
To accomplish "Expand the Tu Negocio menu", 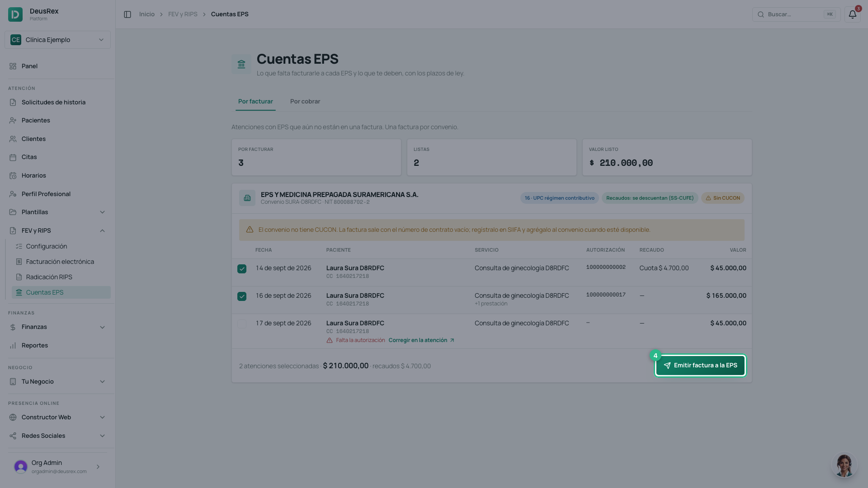I will (x=57, y=381).
